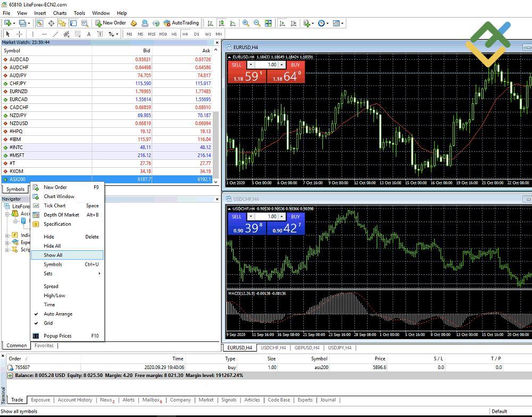Image resolution: width=532 pixels, height=417 pixels.
Task: Switch chart display to Candlesticks
Action: pos(222,23)
